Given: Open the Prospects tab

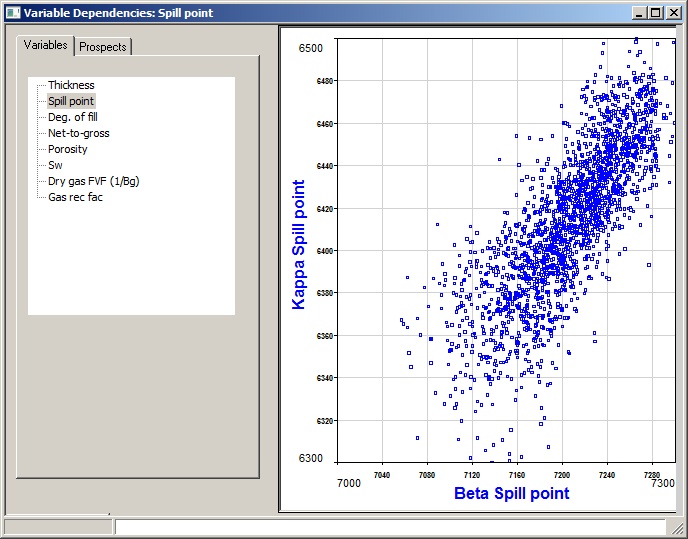Looking at the screenshot, I should (x=103, y=47).
